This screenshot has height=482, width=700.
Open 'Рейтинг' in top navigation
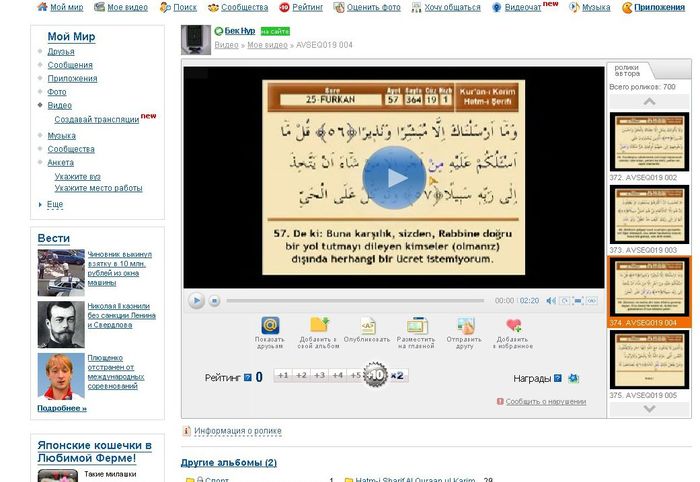click(x=308, y=7)
